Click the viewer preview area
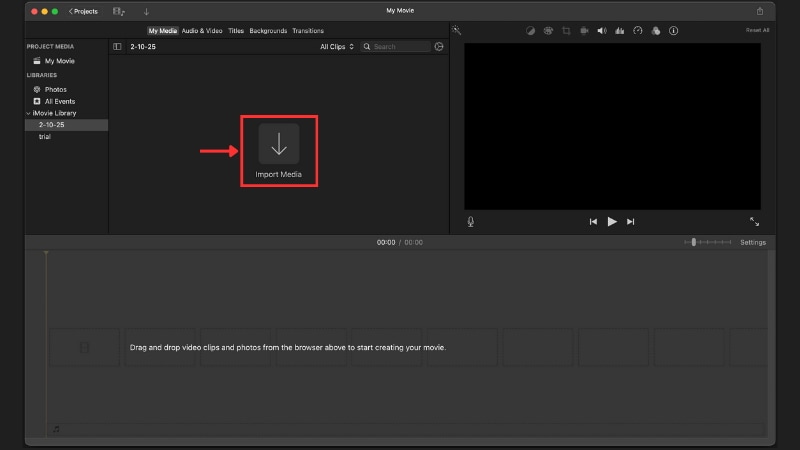 612,126
